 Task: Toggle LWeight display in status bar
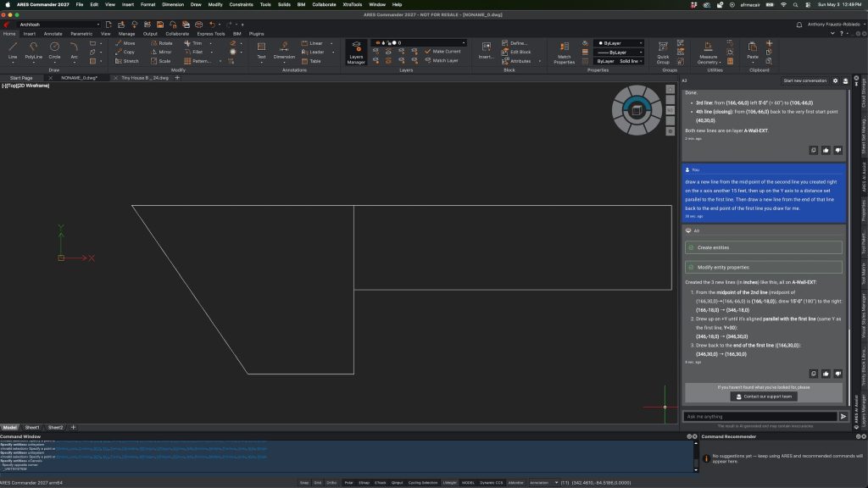[x=449, y=482]
